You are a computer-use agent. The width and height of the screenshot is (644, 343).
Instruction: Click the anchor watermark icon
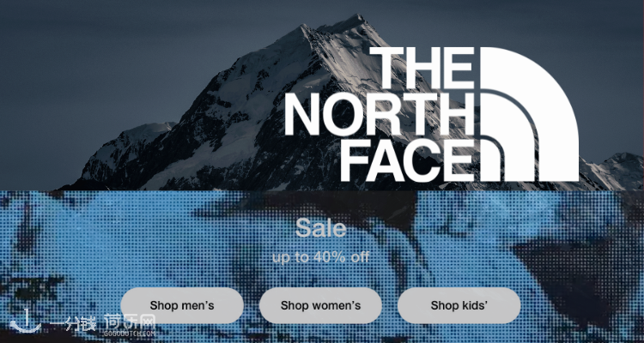coord(26,322)
